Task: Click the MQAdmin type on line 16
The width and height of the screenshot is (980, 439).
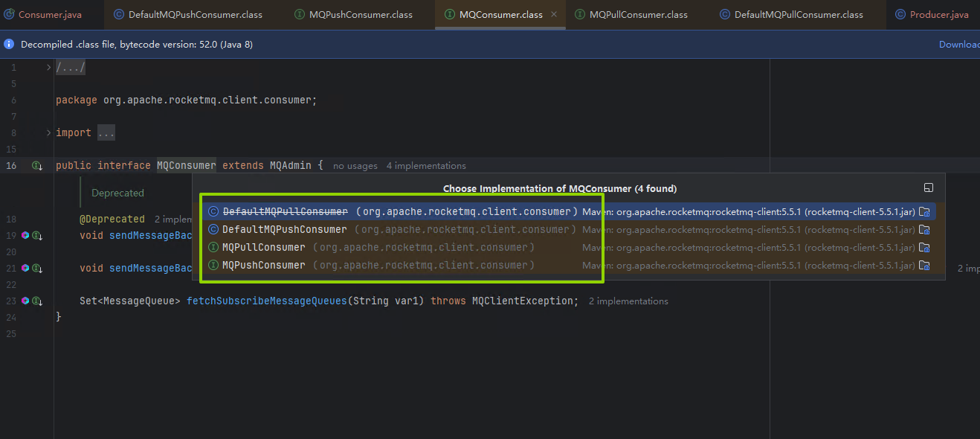Action: click(x=291, y=165)
